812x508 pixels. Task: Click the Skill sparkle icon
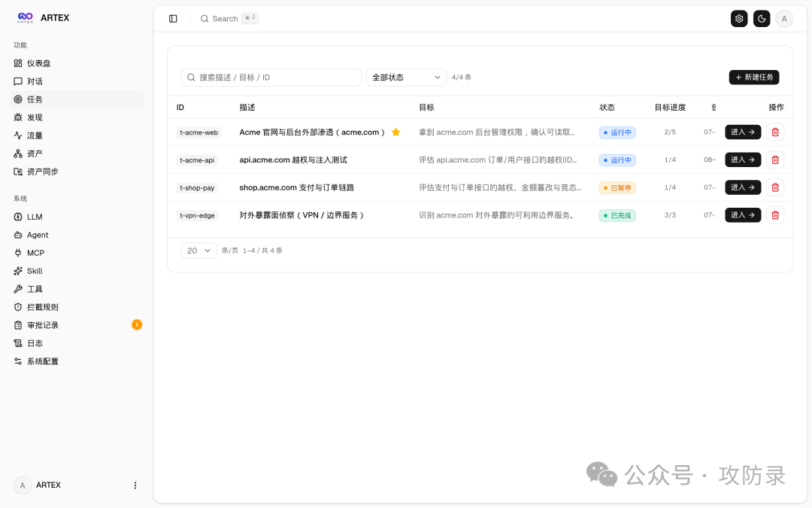tap(18, 271)
